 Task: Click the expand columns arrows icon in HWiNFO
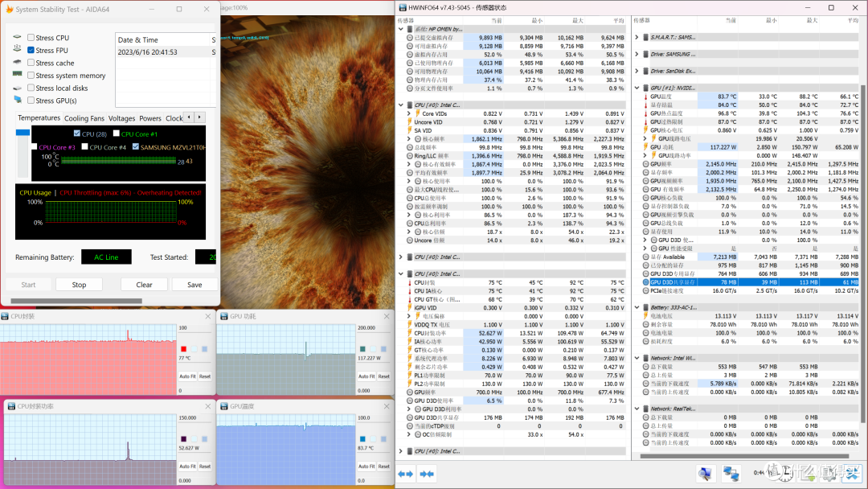[406, 474]
